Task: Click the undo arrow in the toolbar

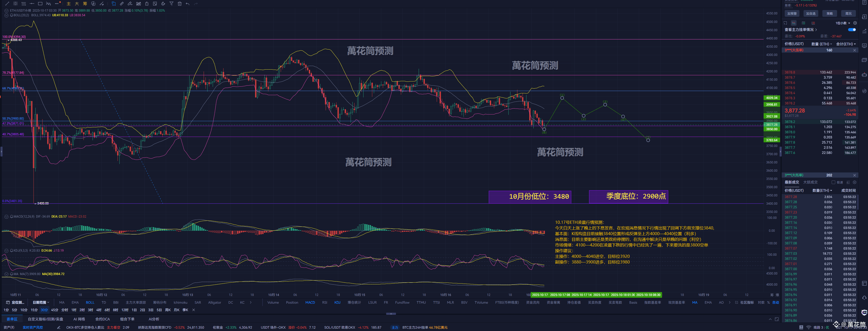Action: tap(188, 4)
